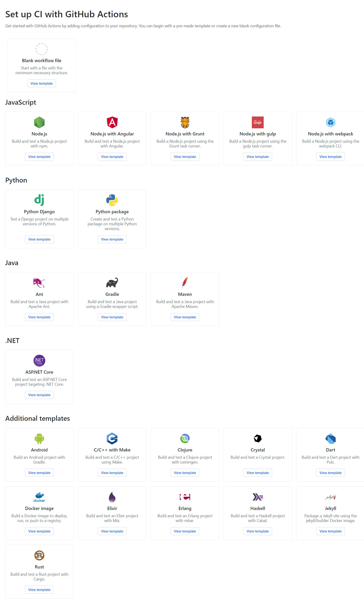This screenshot has width=364, height=603.
Task: Click the Apache Ant logo icon
Action: pyautogui.click(x=39, y=283)
